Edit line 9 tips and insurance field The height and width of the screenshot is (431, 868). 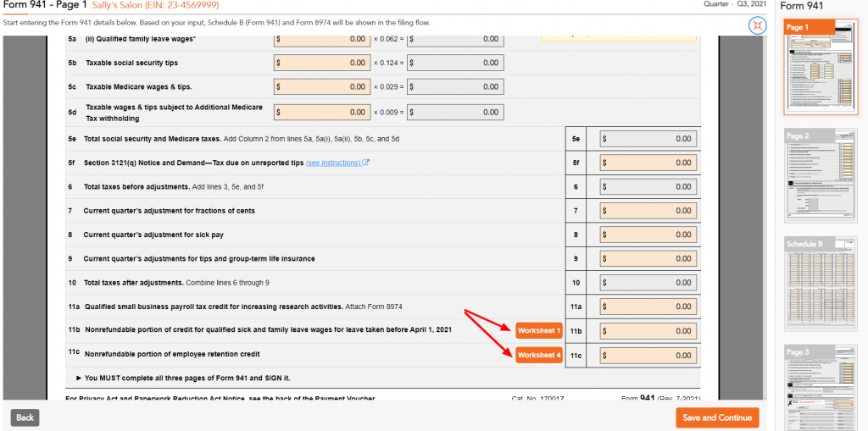pyautogui.click(x=648, y=258)
